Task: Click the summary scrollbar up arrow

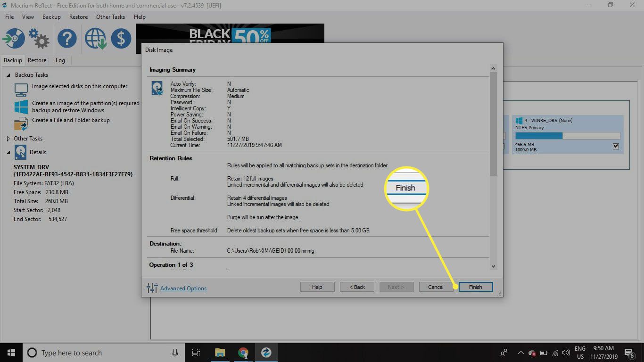Action: 493,68
